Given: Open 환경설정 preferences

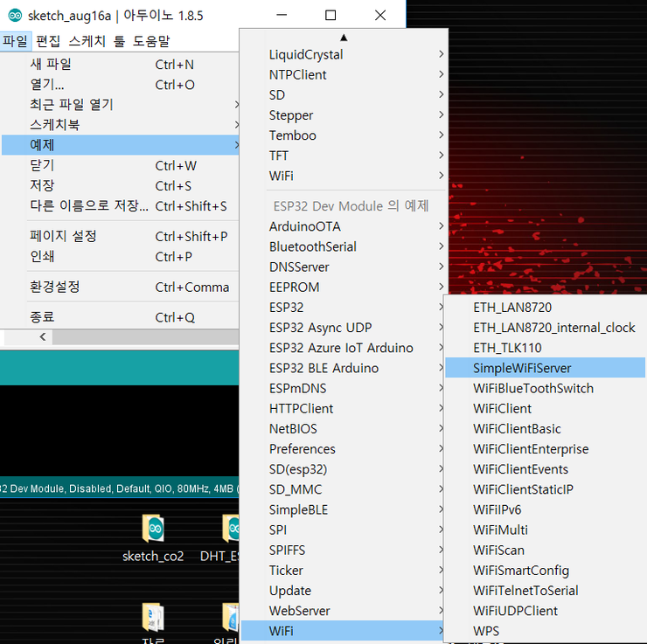Looking at the screenshot, I should tap(121, 287).
